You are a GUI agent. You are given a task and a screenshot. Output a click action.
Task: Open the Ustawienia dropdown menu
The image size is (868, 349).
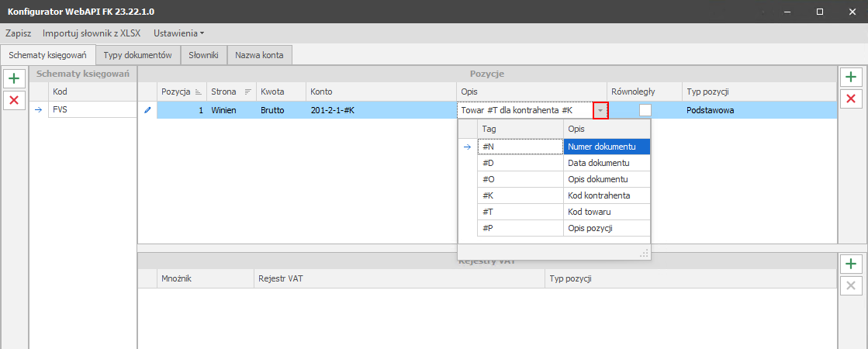tap(178, 33)
